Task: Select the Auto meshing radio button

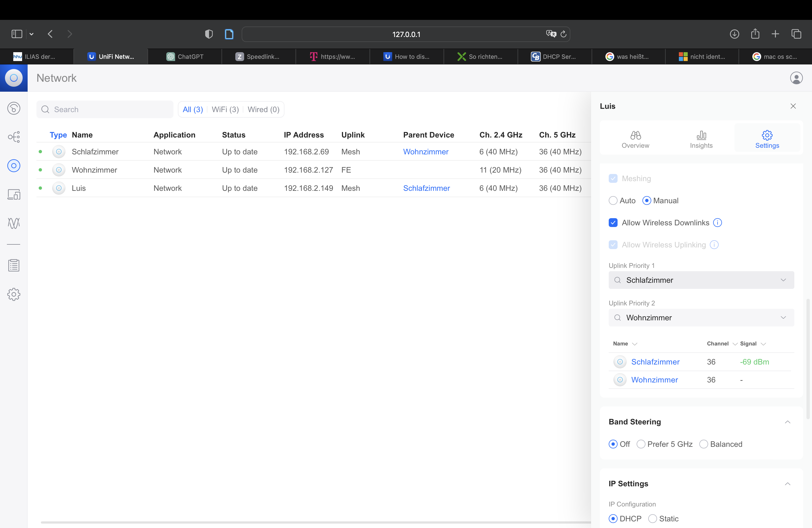Action: tap(613, 200)
